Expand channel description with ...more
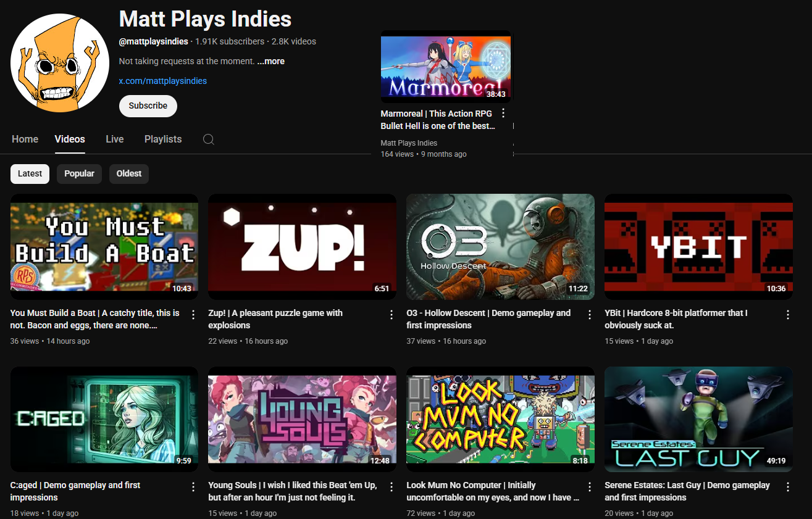 (x=271, y=61)
